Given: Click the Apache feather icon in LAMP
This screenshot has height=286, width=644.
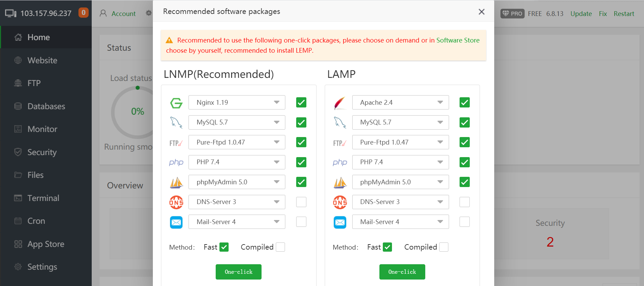Looking at the screenshot, I should click(x=340, y=103).
